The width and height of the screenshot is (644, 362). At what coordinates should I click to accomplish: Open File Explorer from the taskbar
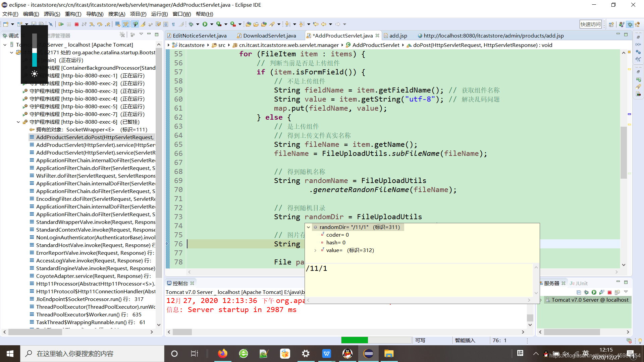coord(389,354)
